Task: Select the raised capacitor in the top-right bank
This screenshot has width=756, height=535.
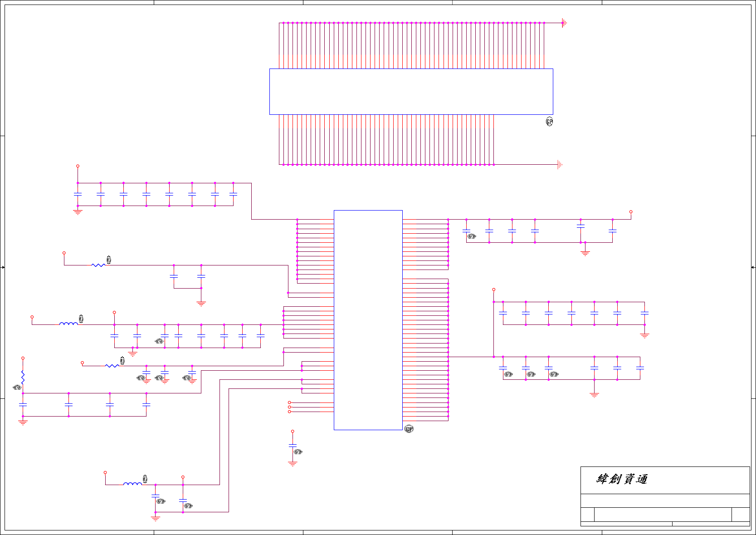Action: [x=580, y=226]
